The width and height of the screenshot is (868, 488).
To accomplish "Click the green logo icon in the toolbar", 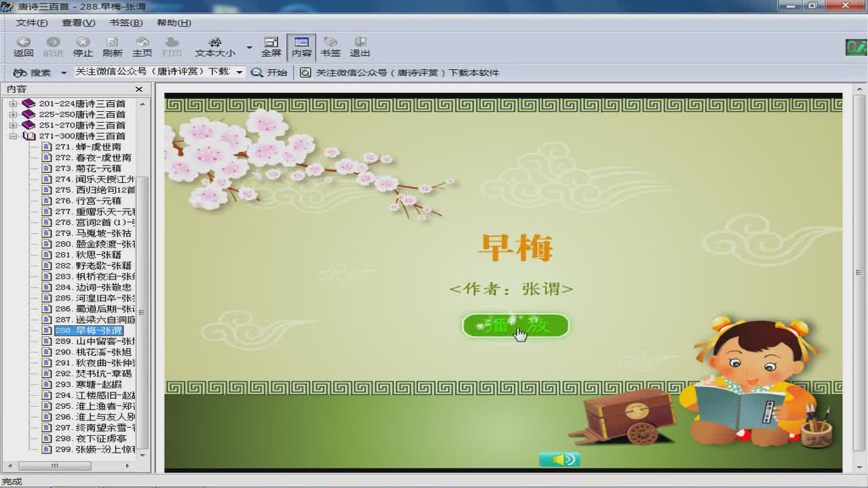I will pos(856,48).
